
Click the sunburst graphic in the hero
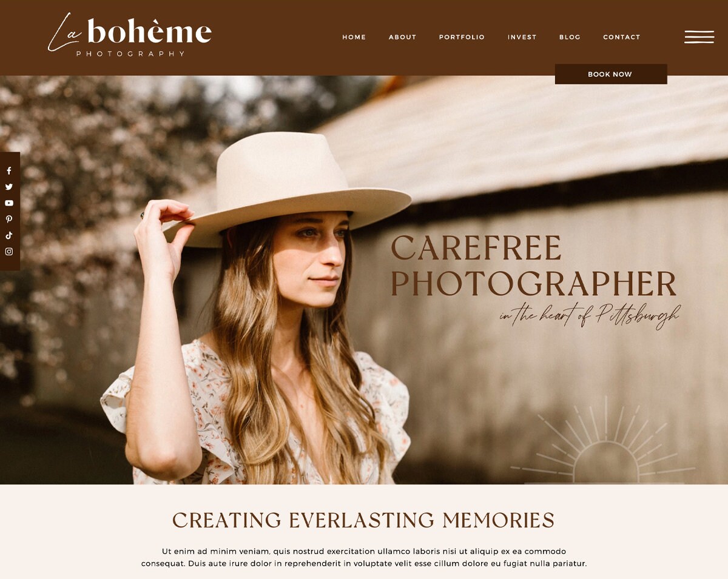(603, 441)
